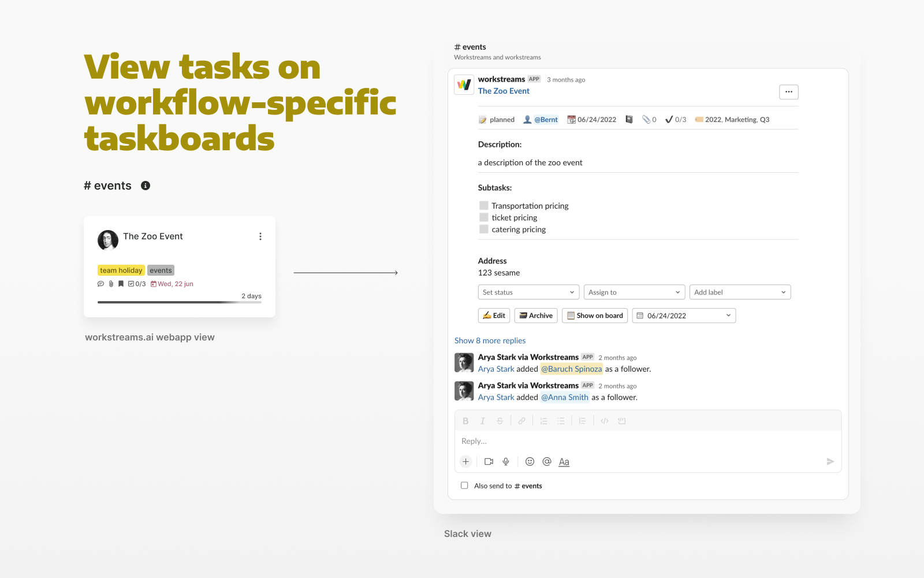
Task: Expand Show 8 more replies link
Action: coord(490,340)
